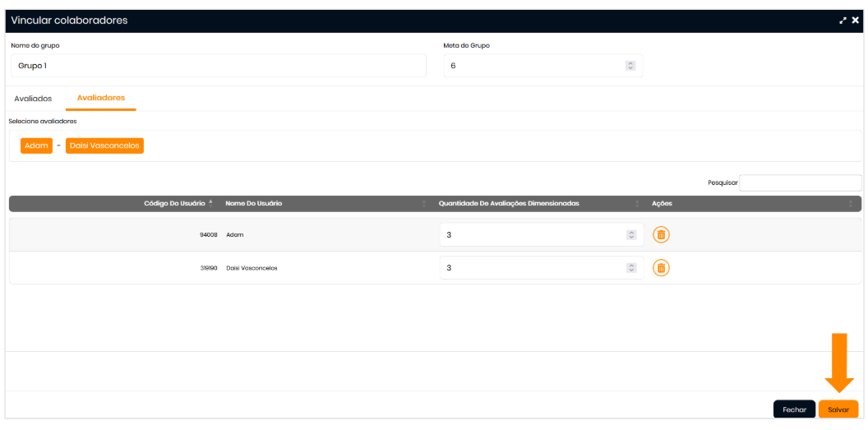Click the Salvar button

[838, 409]
